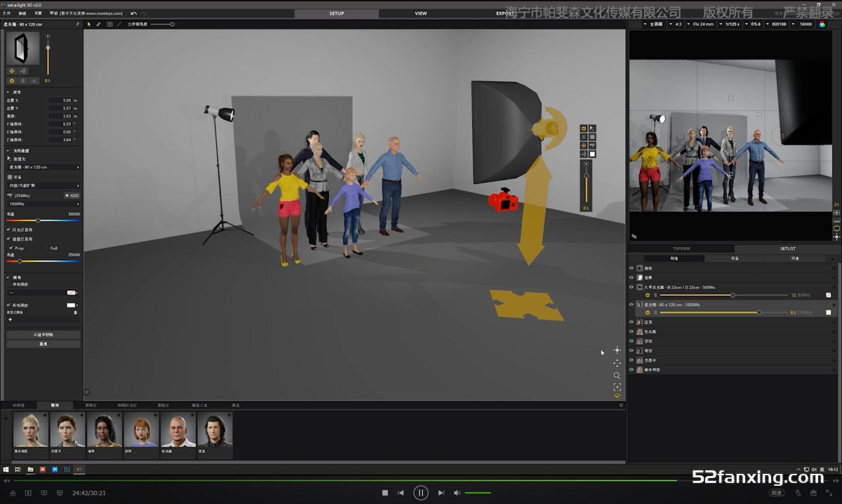Click the yellow move-position icon under softbox thumbnail

pyautogui.click(x=11, y=71)
